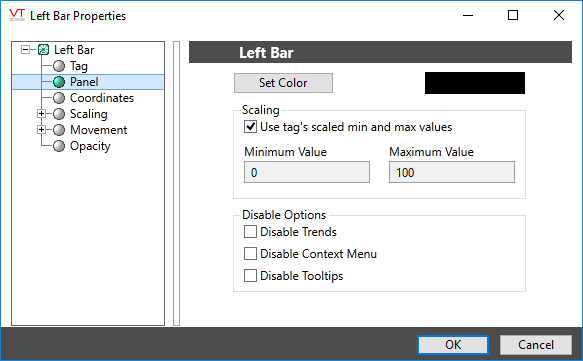Click the gray circle icon beside Tag
583x361 pixels.
click(59, 66)
